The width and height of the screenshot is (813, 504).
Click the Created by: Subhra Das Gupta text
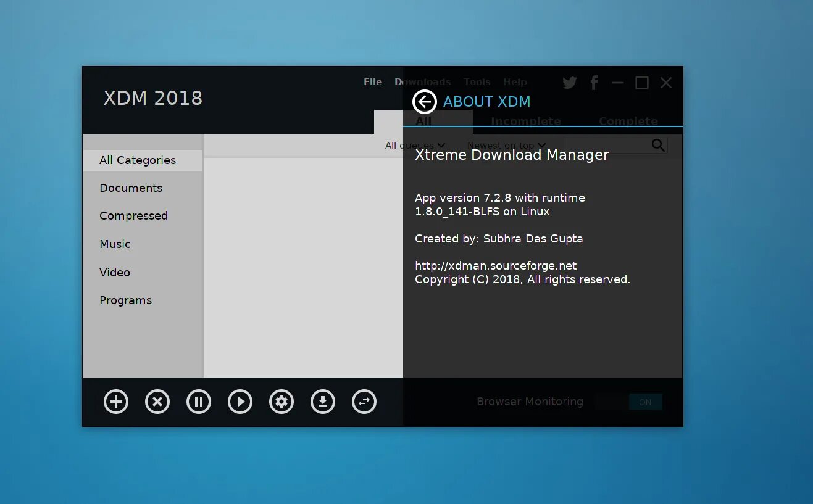[499, 239]
